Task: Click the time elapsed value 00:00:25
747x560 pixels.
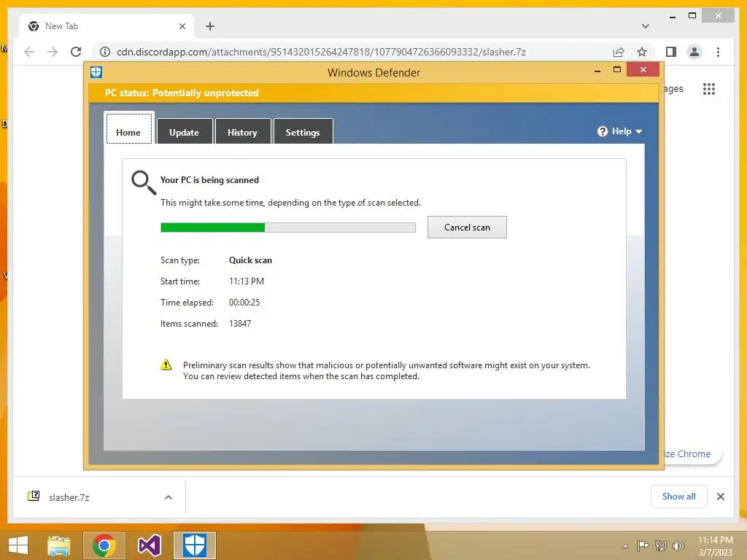Action: pyautogui.click(x=244, y=303)
